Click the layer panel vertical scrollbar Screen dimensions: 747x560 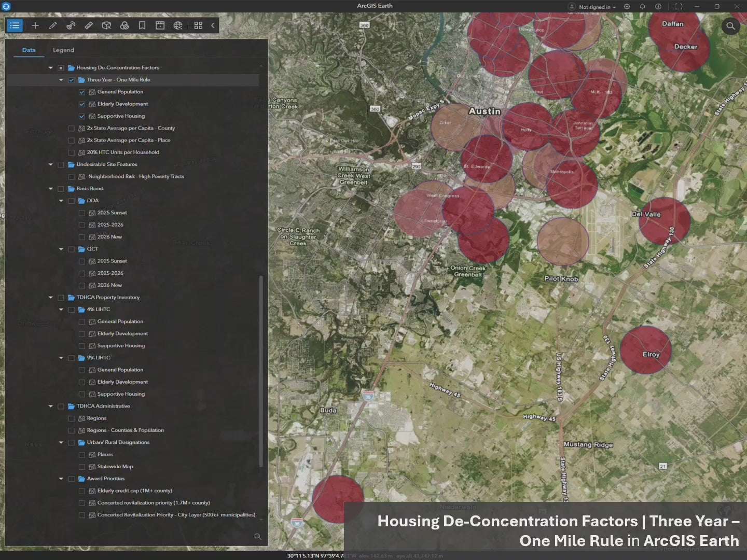261,371
